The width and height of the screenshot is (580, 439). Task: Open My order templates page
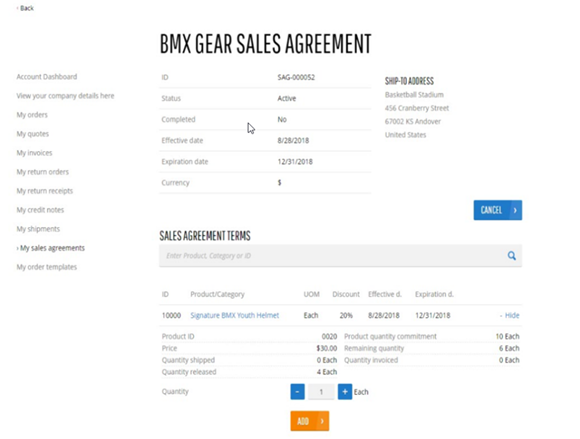click(47, 267)
